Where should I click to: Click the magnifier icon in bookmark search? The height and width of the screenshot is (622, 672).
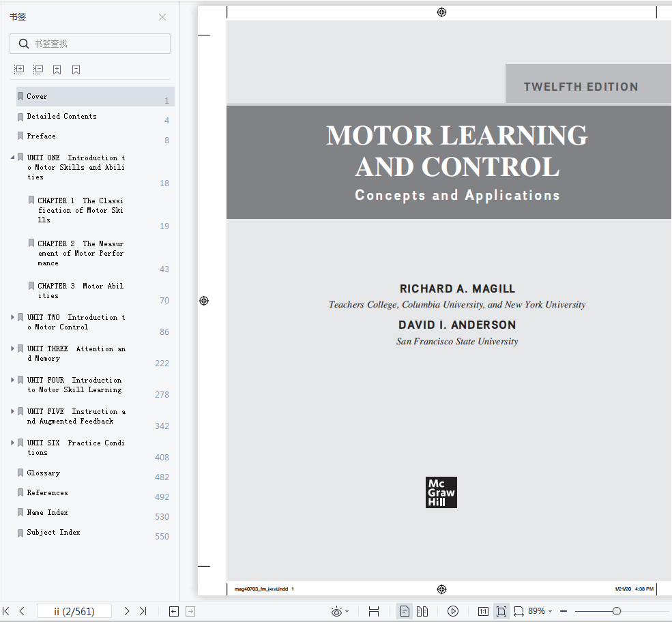tap(24, 44)
